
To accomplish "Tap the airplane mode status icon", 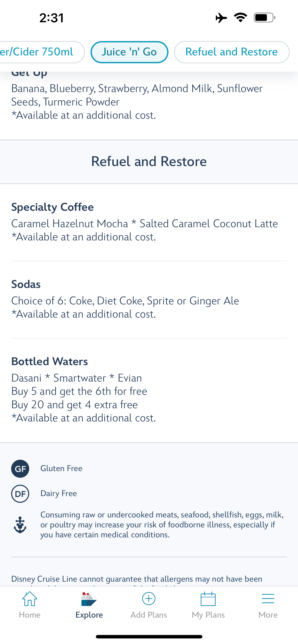I will click(x=221, y=18).
